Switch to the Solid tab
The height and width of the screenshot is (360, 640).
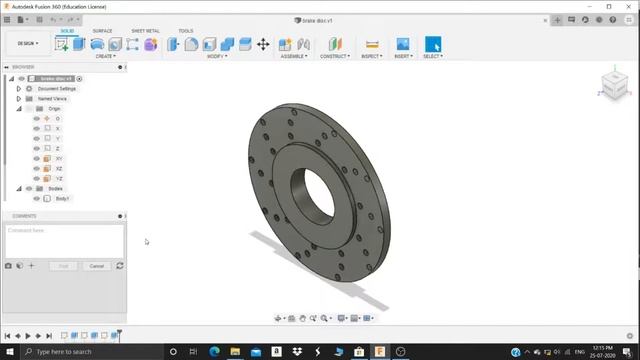67,31
